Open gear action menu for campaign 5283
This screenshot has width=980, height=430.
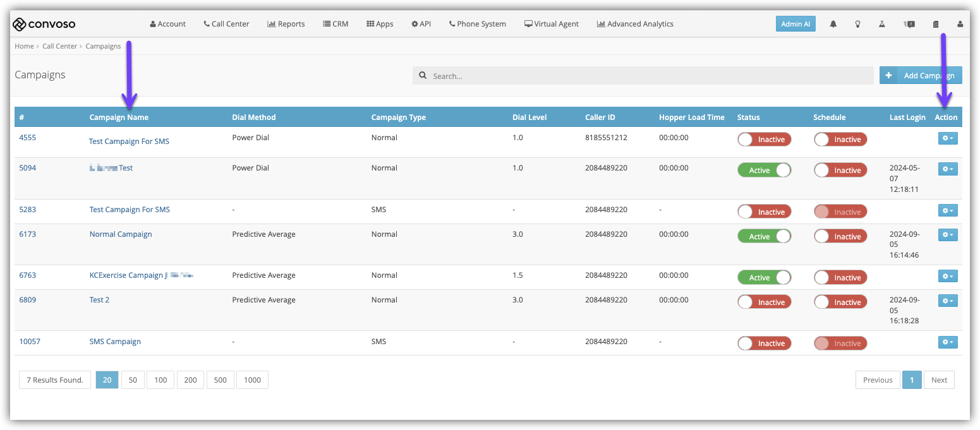(x=948, y=210)
